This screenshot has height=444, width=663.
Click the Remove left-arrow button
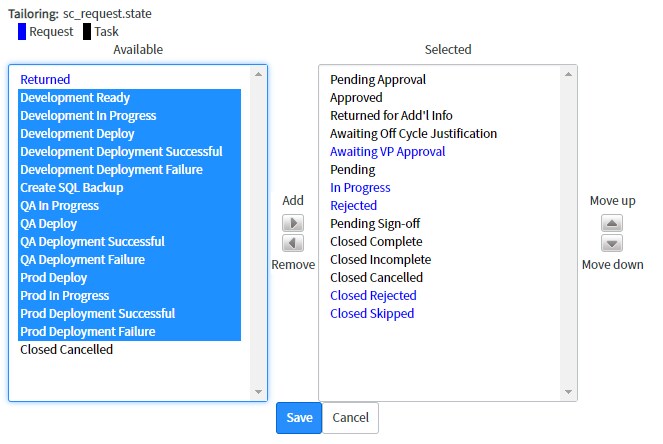pyautogui.click(x=293, y=243)
